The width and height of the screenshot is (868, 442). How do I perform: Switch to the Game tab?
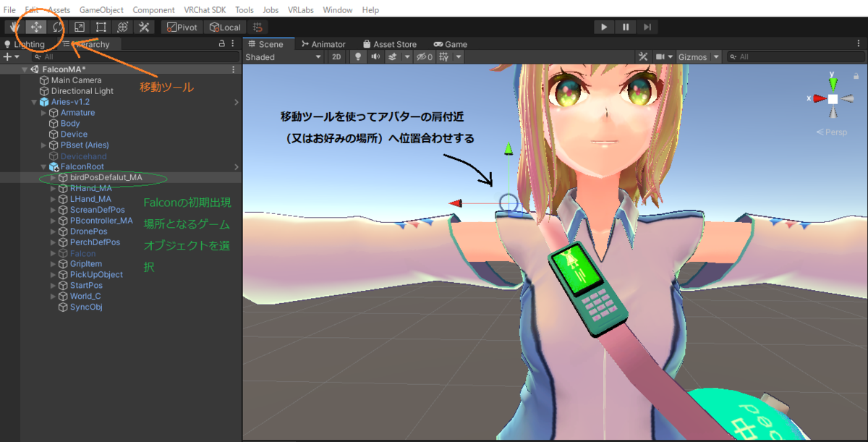click(x=450, y=44)
